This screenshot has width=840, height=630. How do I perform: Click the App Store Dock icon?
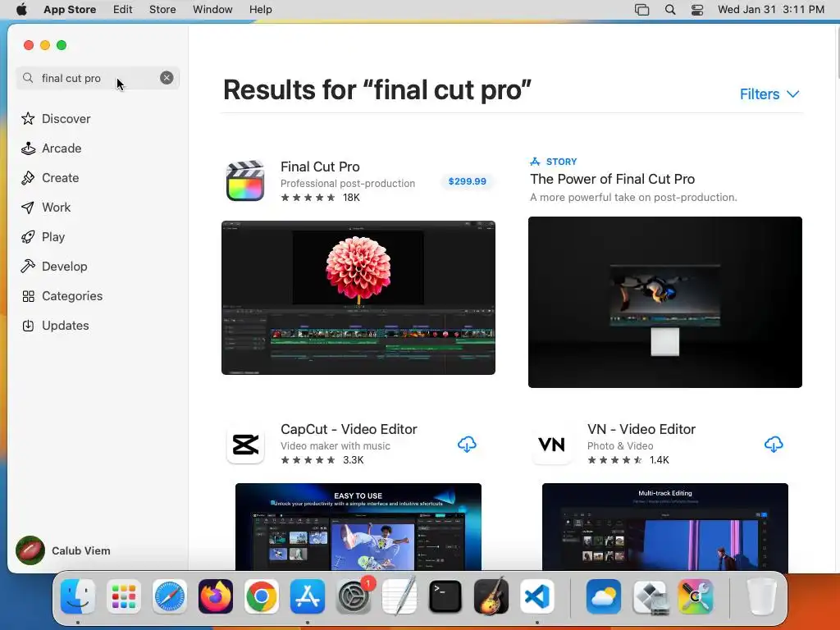point(308,596)
